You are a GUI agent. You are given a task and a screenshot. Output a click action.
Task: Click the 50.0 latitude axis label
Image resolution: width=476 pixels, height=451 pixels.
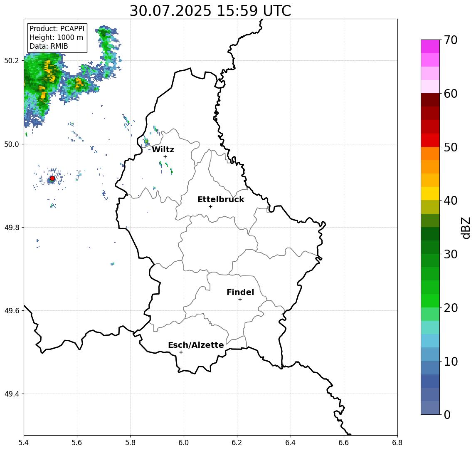(11, 144)
